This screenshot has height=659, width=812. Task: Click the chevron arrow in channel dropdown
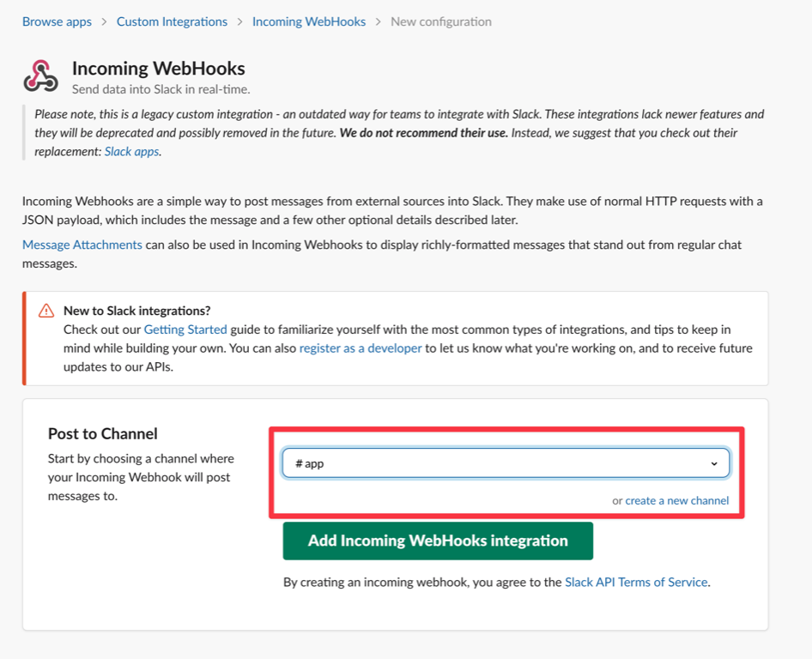pos(714,463)
